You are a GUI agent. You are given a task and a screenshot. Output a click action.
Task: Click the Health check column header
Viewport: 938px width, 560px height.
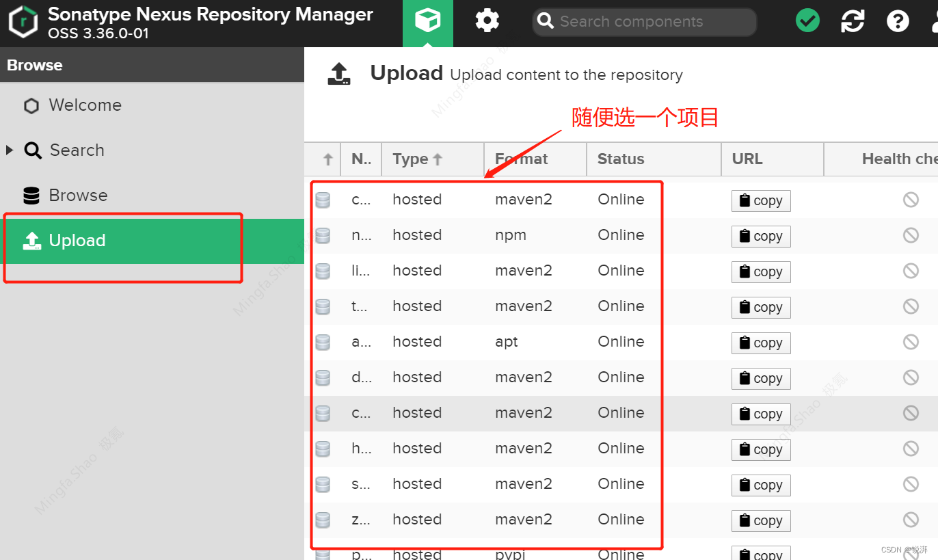pos(881,159)
